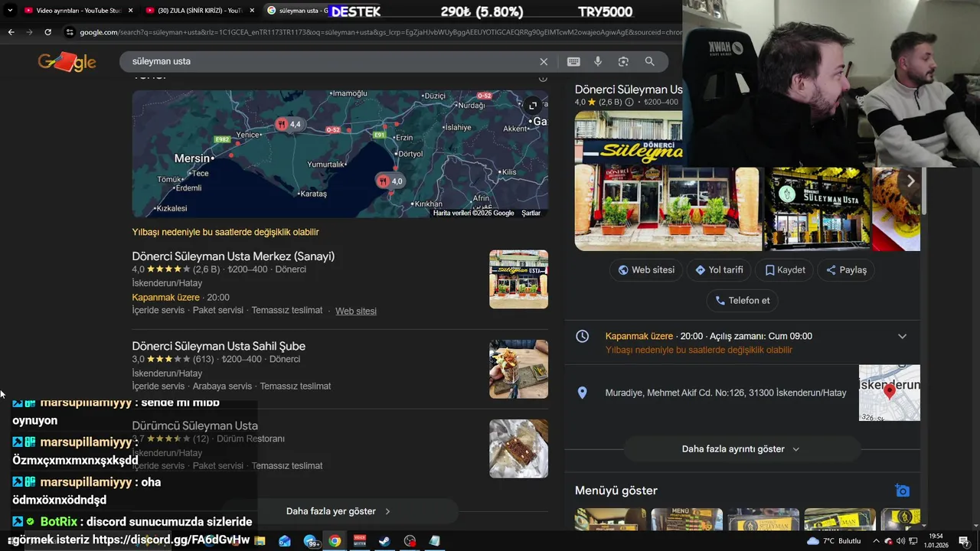Call the restaurant via Telefon et
Screen dimensions: 980x551
click(742, 301)
